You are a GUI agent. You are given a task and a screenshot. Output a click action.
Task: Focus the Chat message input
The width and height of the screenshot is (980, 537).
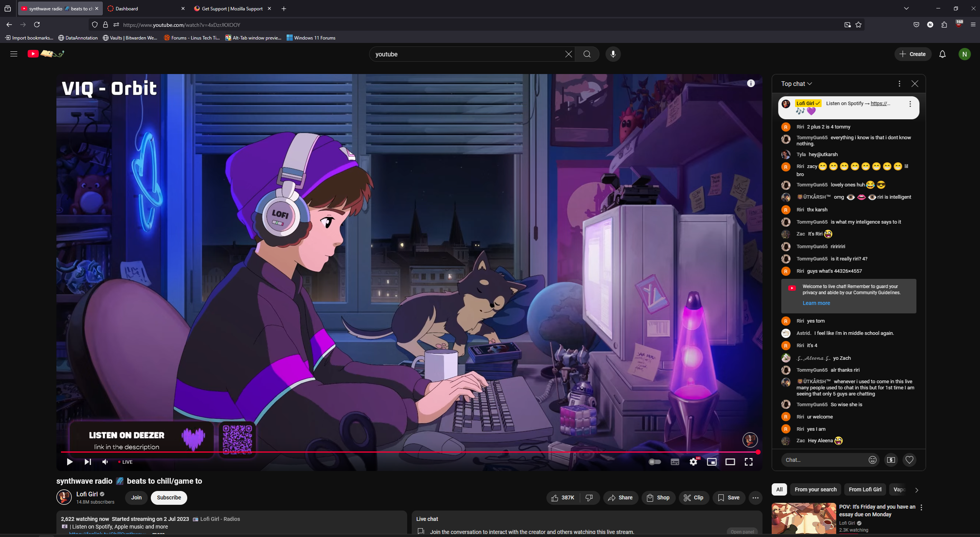(823, 460)
